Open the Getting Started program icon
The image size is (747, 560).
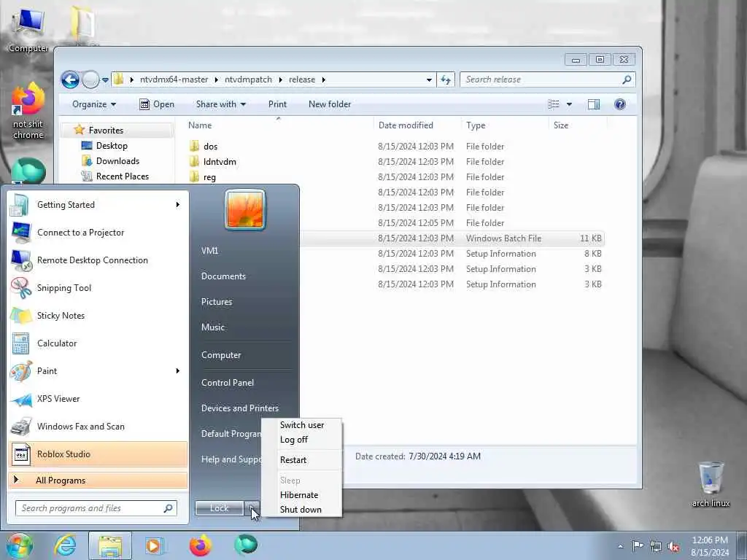click(20, 205)
